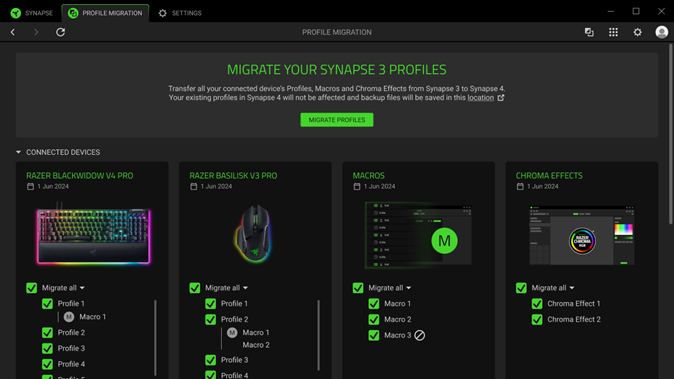Viewport: 674px width, 379px height.
Task: Go forward with the right arrow
Action: coord(36,32)
